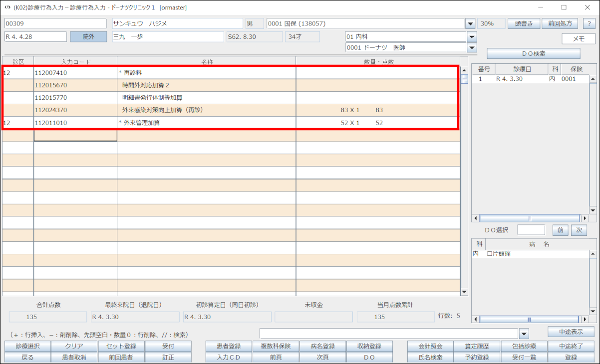This screenshot has width=600, height=364.
Task: Click the 中途表示 button
Action: tap(571, 332)
